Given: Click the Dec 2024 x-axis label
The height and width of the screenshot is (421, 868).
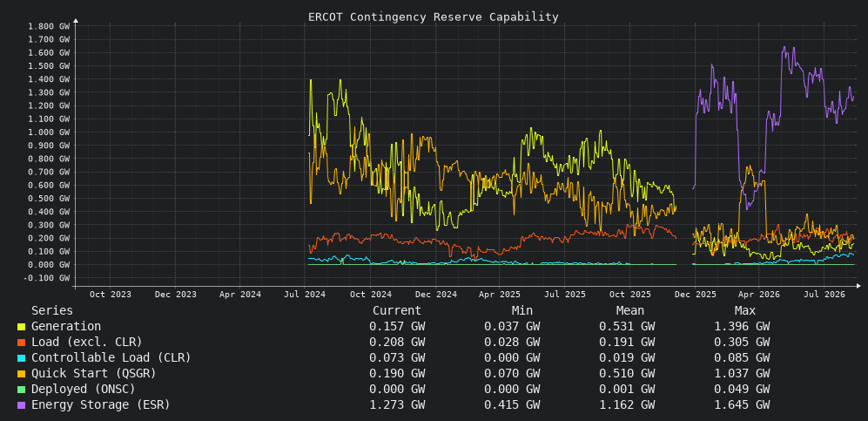Looking at the screenshot, I should (435, 295).
